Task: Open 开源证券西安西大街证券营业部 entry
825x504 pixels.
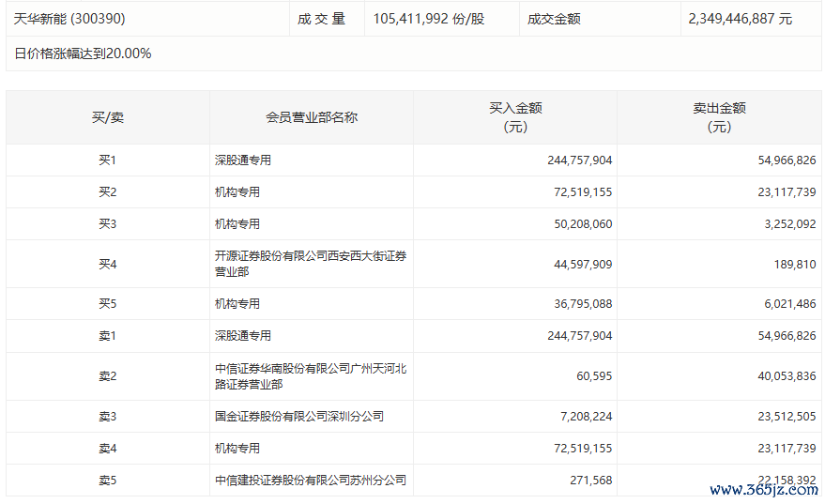Action: tap(310, 264)
